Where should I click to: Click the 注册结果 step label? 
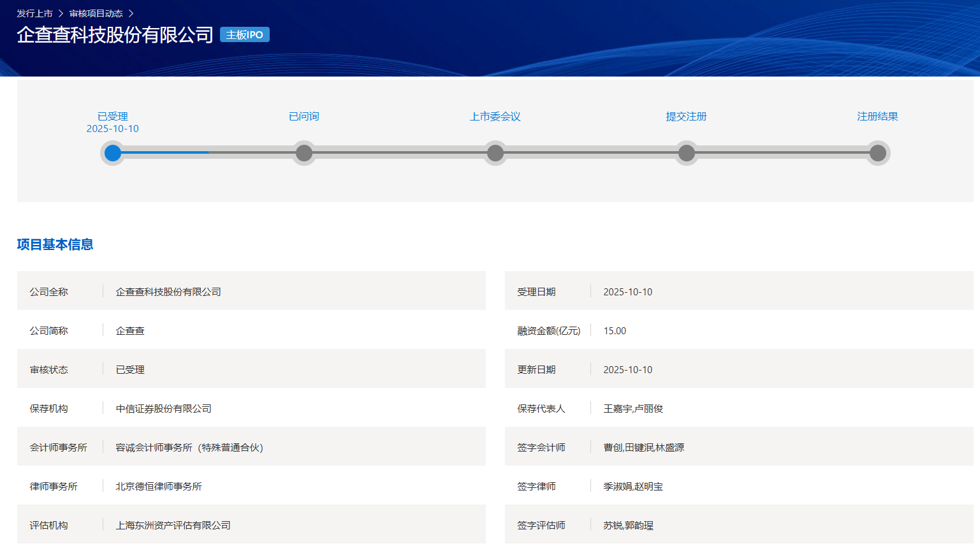(x=877, y=116)
